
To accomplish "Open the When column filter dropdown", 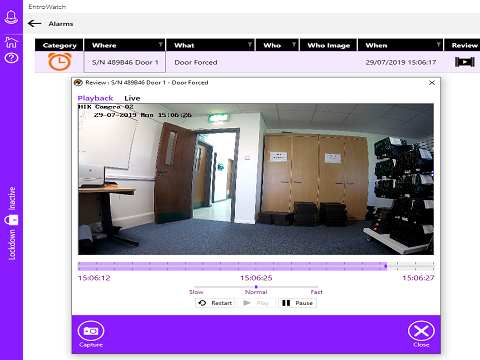I will tap(438, 45).
